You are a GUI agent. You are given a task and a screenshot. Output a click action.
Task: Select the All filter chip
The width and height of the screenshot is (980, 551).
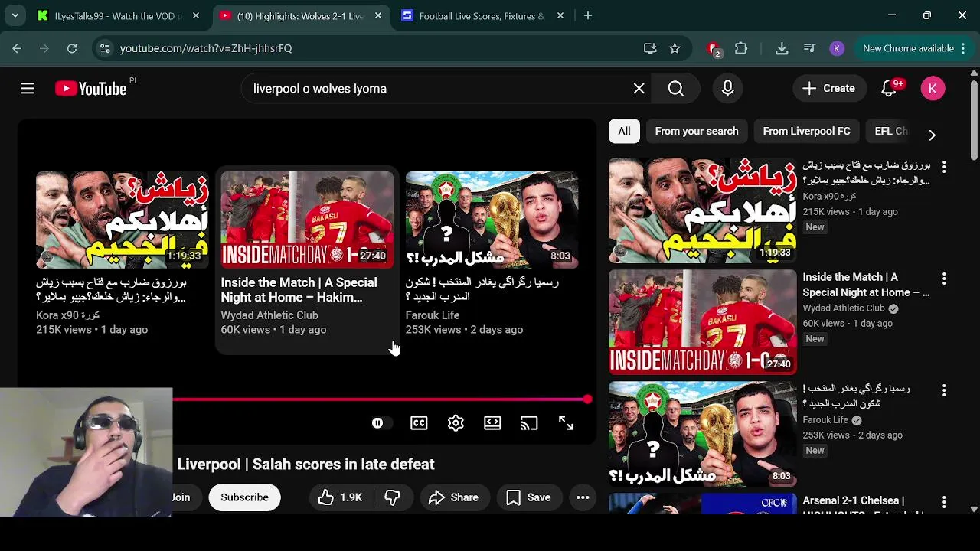point(625,131)
